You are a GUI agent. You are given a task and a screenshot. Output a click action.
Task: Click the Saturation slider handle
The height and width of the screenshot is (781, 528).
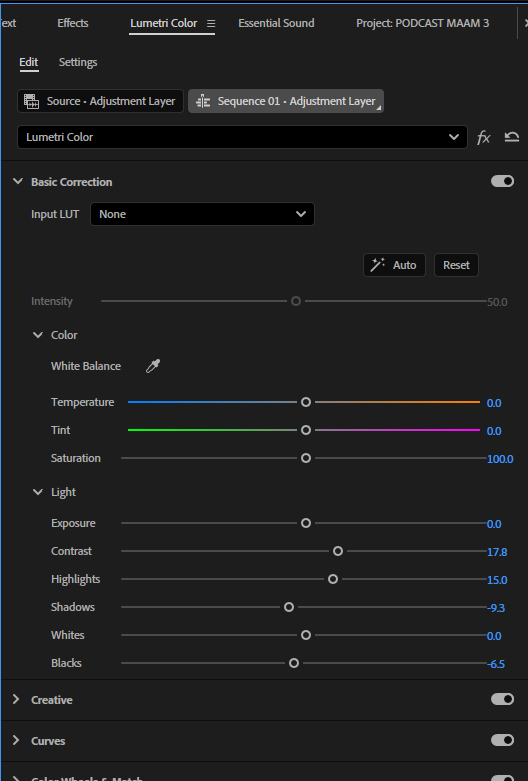[x=306, y=458]
